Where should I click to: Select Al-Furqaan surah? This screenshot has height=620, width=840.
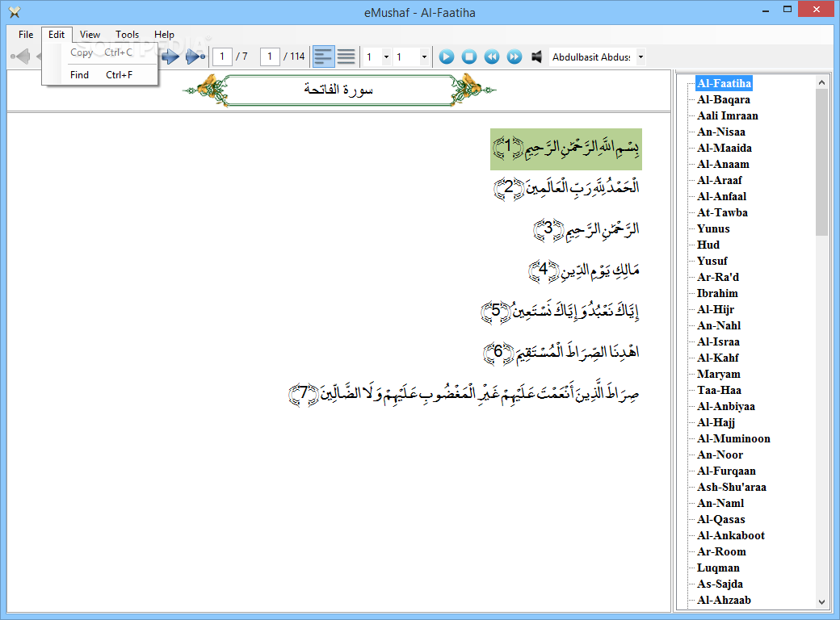click(726, 471)
